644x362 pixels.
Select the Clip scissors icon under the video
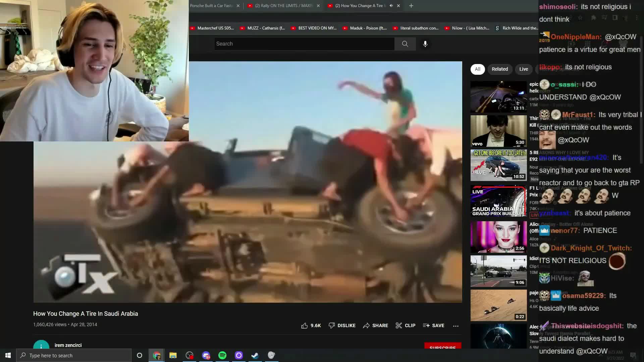(399, 325)
